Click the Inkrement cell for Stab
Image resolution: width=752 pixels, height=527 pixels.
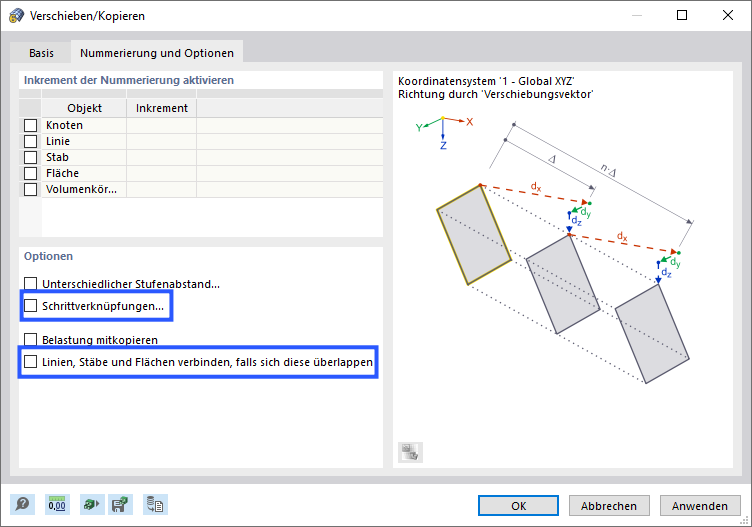(162, 157)
